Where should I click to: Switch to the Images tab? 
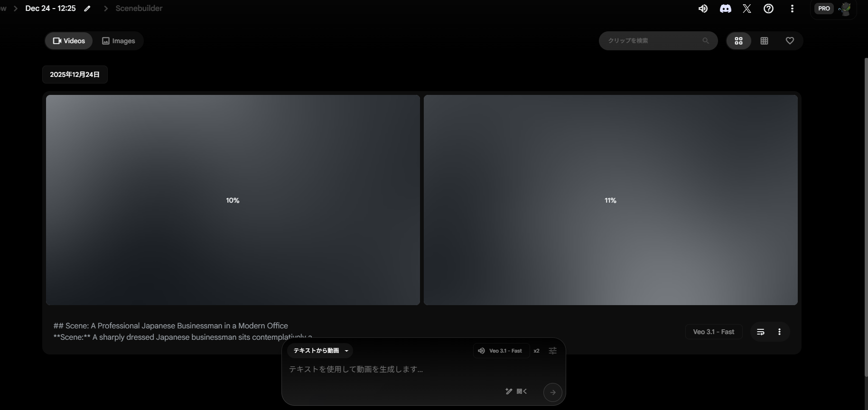coord(119,41)
